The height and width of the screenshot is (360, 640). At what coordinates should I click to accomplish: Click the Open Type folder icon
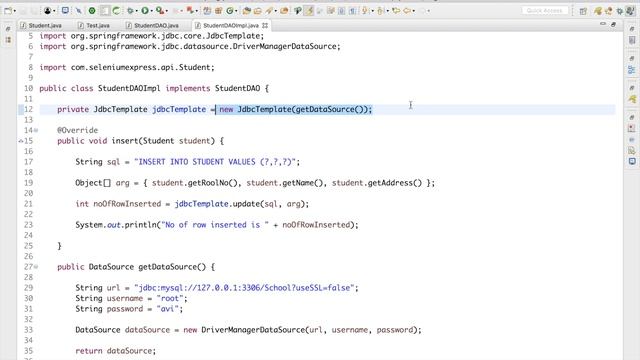246,11
